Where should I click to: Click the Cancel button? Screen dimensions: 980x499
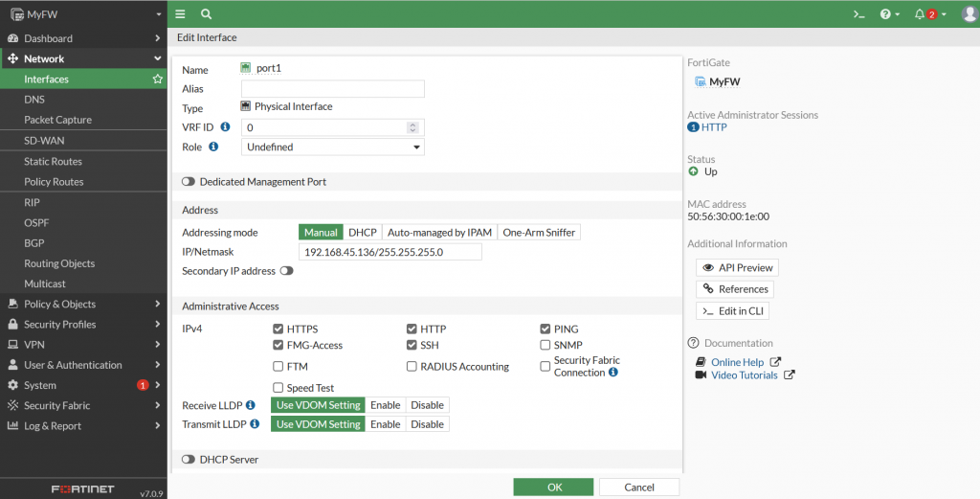[639, 488]
